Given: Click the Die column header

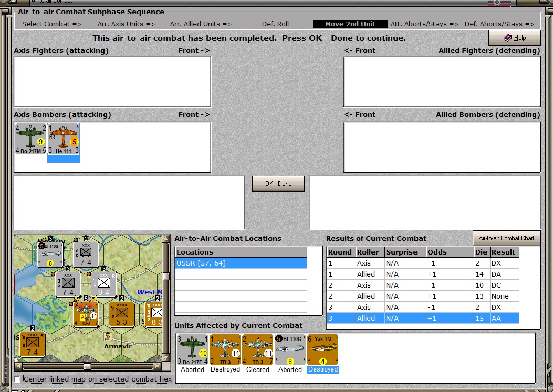Looking at the screenshot, I should tap(482, 252).
